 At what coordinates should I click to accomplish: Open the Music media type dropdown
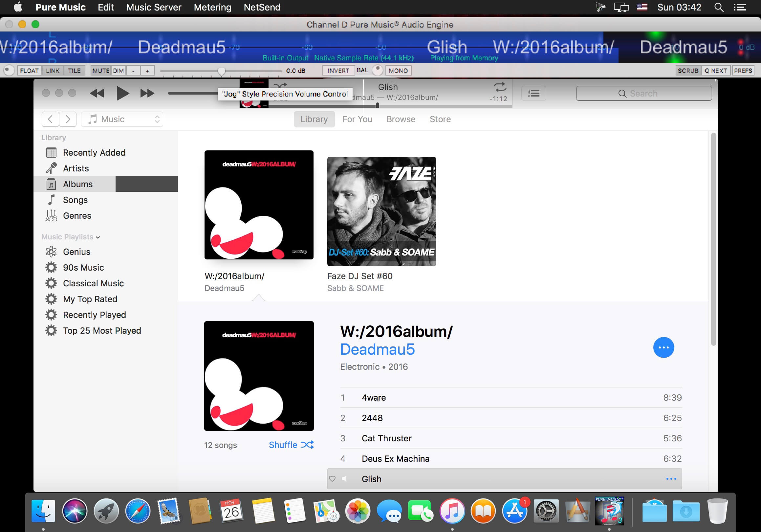point(122,119)
